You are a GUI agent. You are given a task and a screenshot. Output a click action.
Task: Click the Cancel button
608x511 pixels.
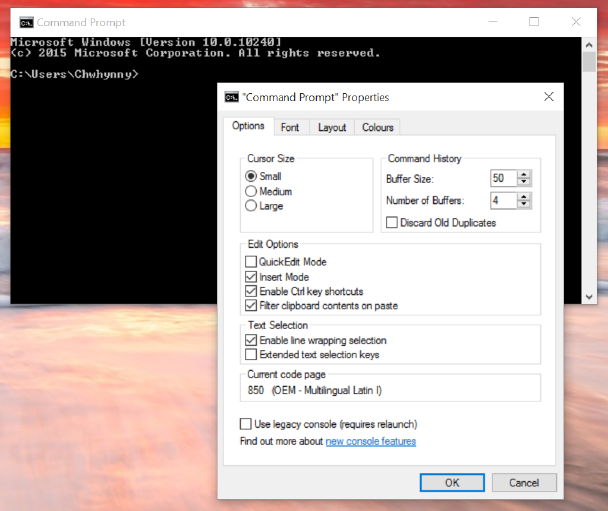click(524, 483)
